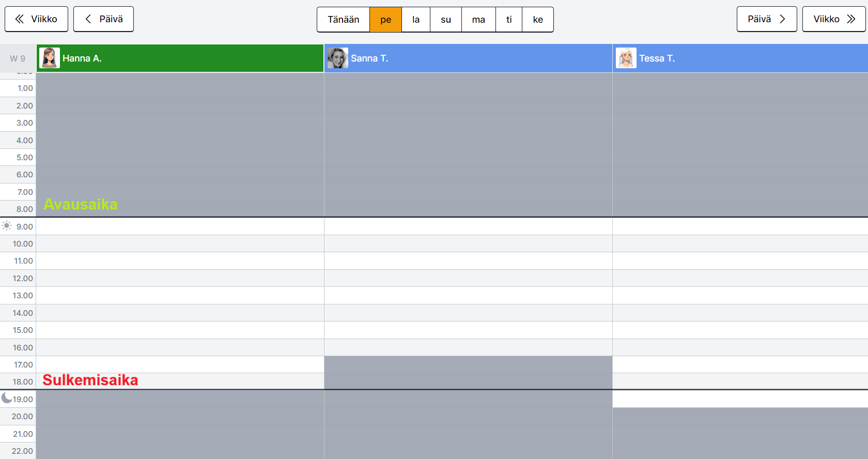Switch to the ke day tab
Image resolution: width=868 pixels, height=459 pixels.
pos(538,20)
